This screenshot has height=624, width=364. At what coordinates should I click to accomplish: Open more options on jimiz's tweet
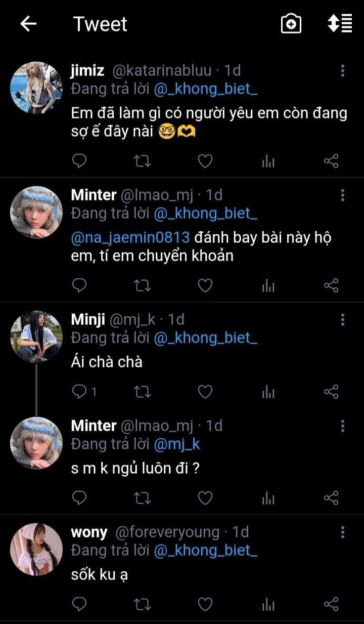(343, 71)
